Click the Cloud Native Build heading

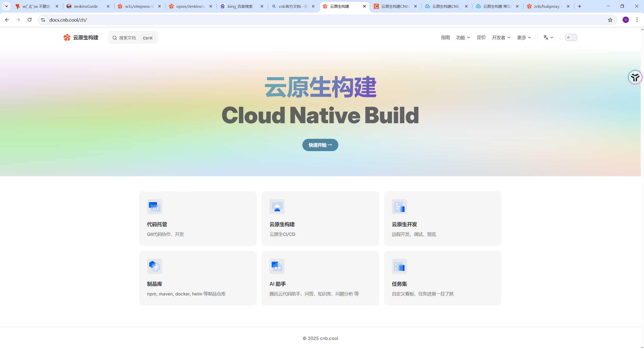320,115
